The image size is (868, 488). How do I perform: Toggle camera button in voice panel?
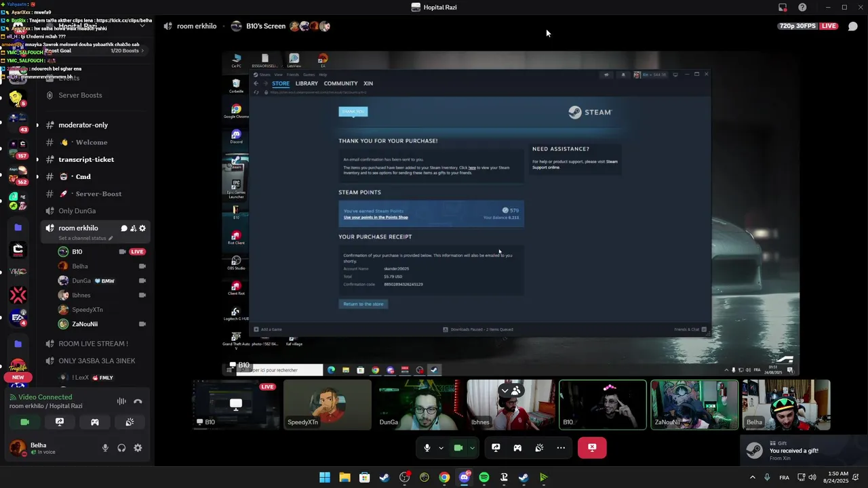(x=24, y=422)
